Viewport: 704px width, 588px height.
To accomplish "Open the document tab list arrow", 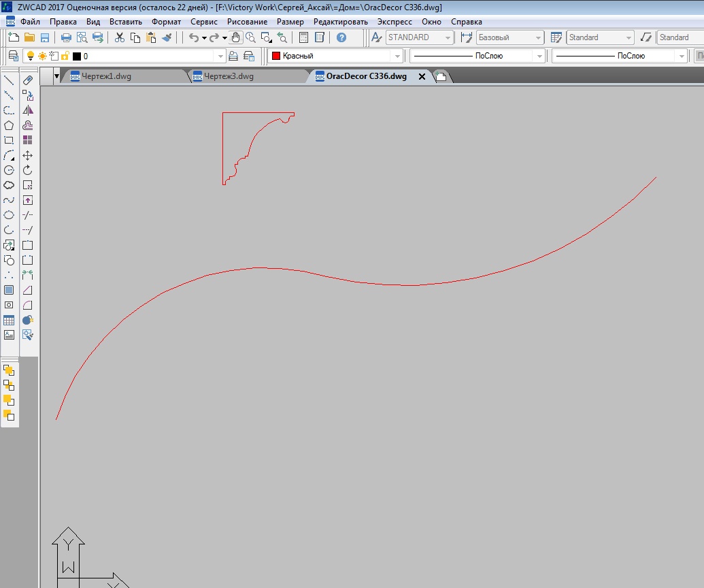I will pos(56,76).
